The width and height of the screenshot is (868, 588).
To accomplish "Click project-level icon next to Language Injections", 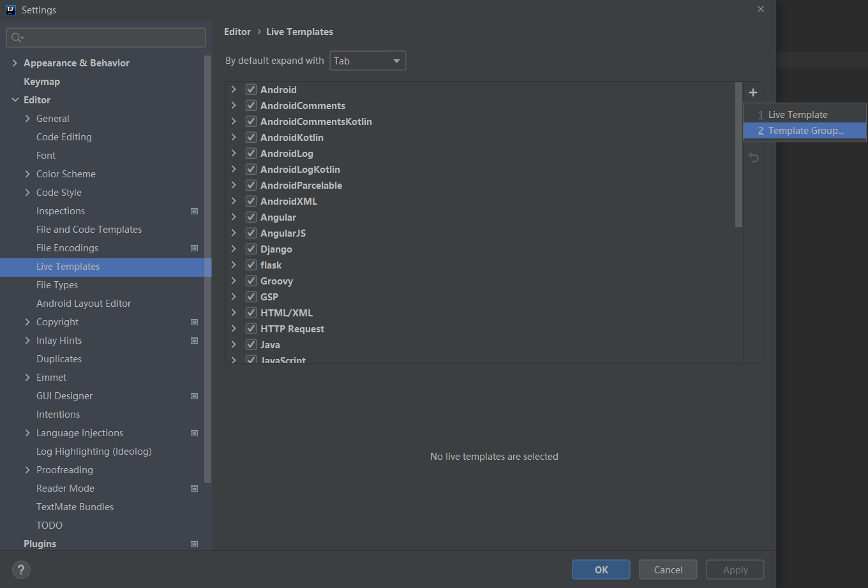I will pyautogui.click(x=195, y=433).
